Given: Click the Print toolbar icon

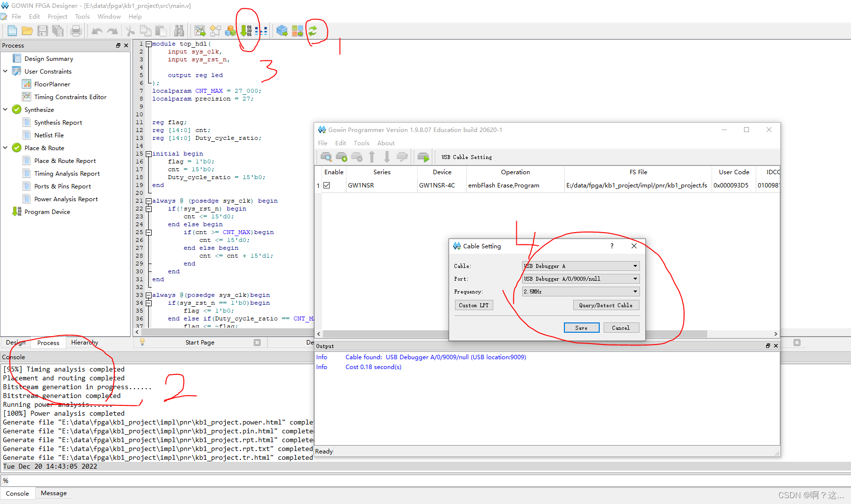Looking at the screenshot, I should click(x=76, y=31).
